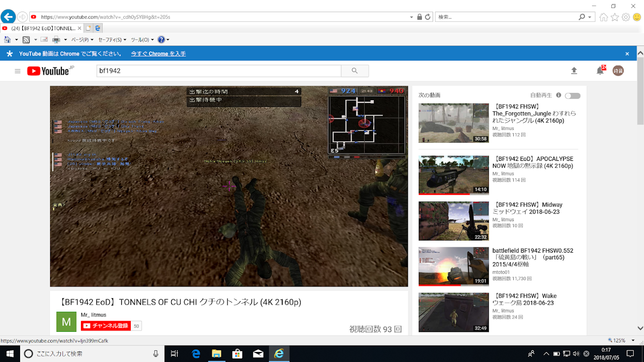Click the Print icon in the command bar
The image size is (644, 362).
56,40
